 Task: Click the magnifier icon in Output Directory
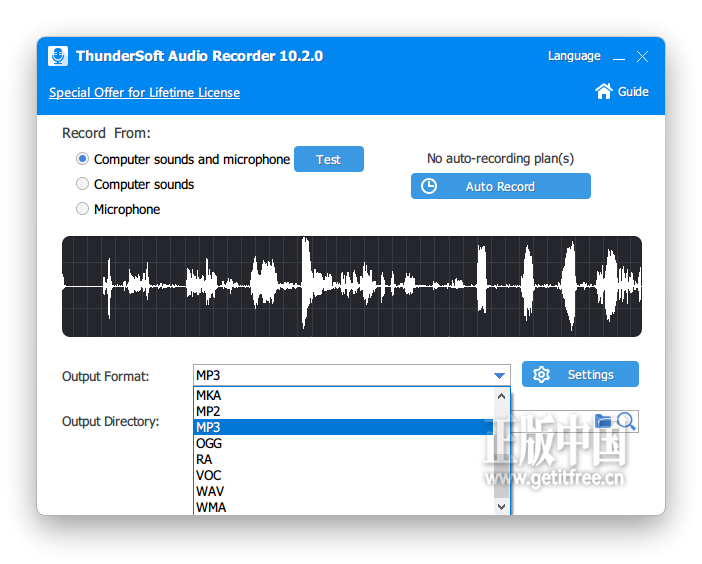(x=626, y=421)
